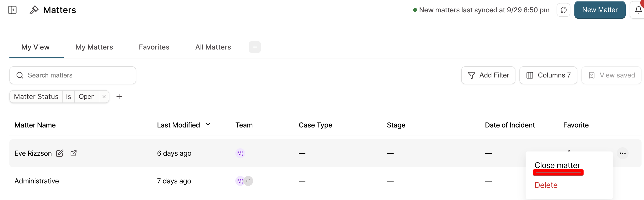Click the '6 days ago' cell
Image resolution: width=644 pixels, height=200 pixels.
(x=174, y=153)
